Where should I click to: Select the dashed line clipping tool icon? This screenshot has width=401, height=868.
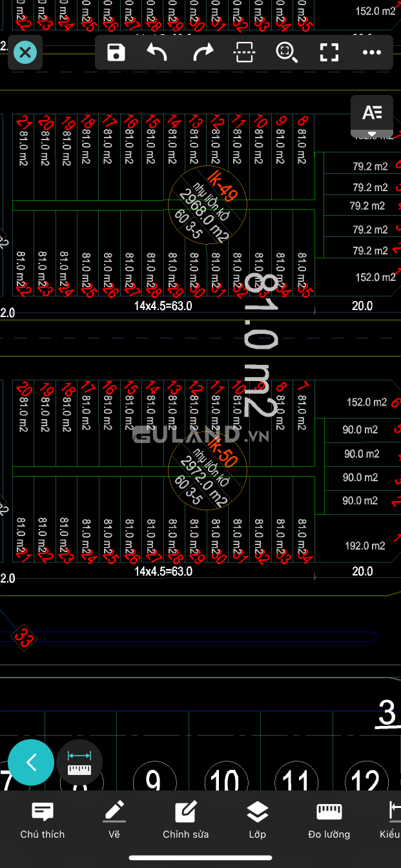click(244, 52)
